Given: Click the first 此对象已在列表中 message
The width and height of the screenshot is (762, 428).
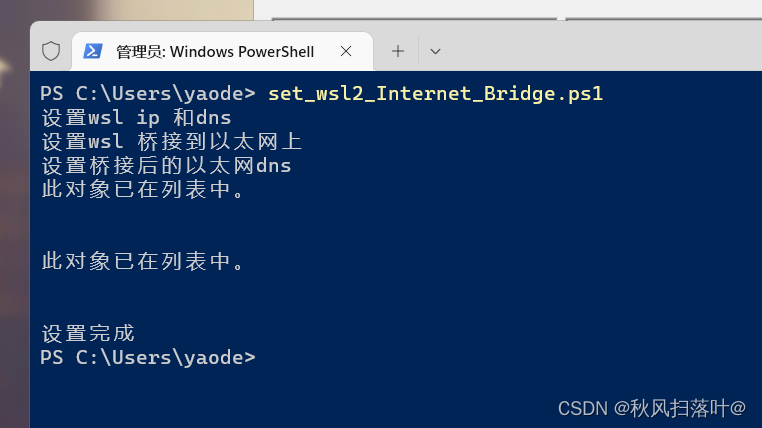Looking at the screenshot, I should (142, 190).
